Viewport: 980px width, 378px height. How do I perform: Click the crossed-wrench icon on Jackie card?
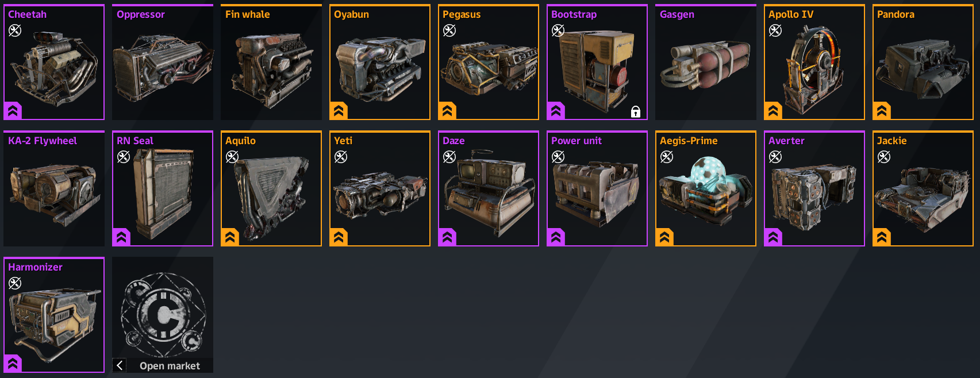tap(884, 157)
